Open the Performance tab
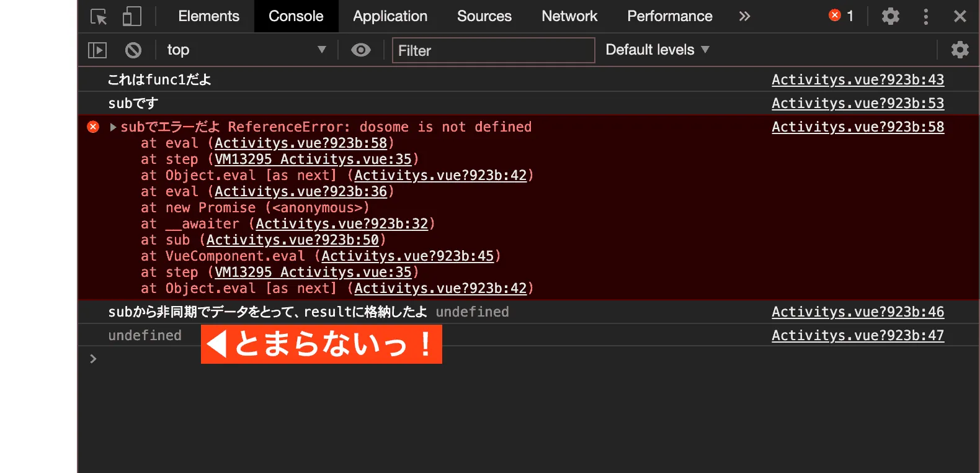 click(x=669, y=16)
